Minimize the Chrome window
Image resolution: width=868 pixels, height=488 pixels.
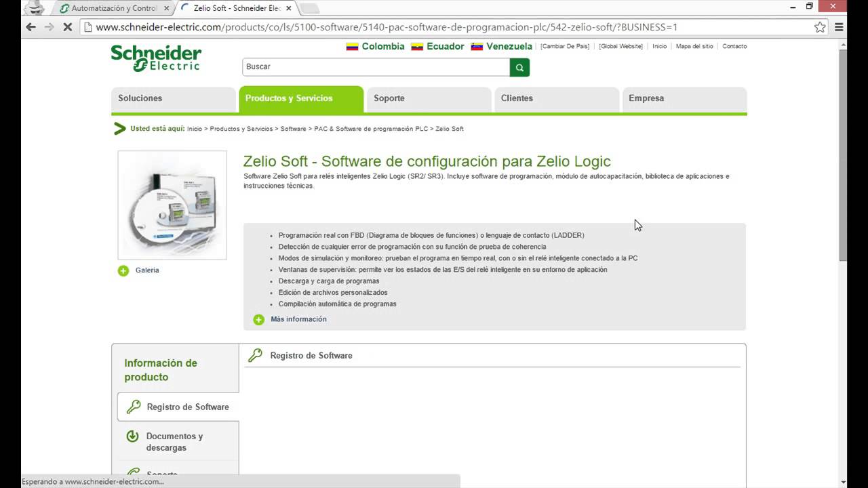pyautogui.click(x=793, y=6)
